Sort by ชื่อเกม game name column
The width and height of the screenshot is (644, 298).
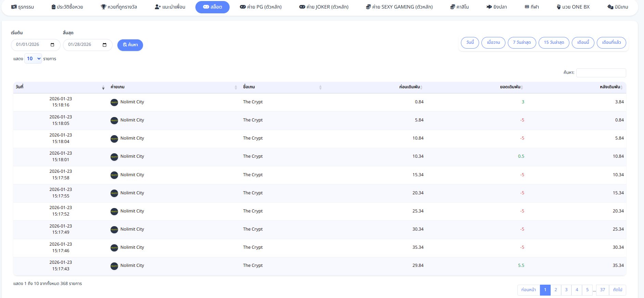click(x=282, y=87)
